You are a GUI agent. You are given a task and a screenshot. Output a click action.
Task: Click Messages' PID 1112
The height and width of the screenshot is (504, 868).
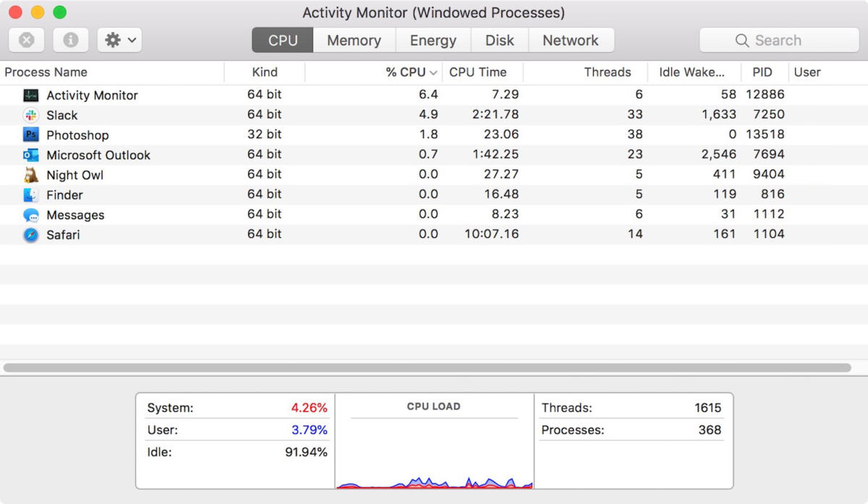[x=770, y=214]
